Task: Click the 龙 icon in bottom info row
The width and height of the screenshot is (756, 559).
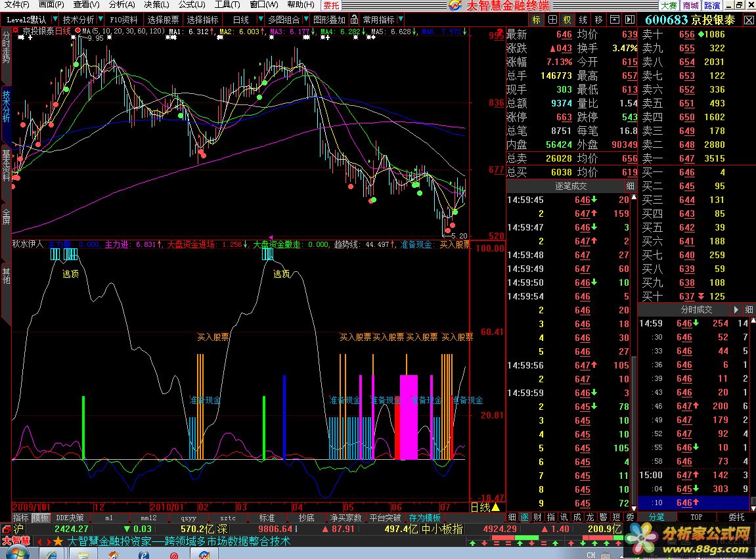Action: 590,517
